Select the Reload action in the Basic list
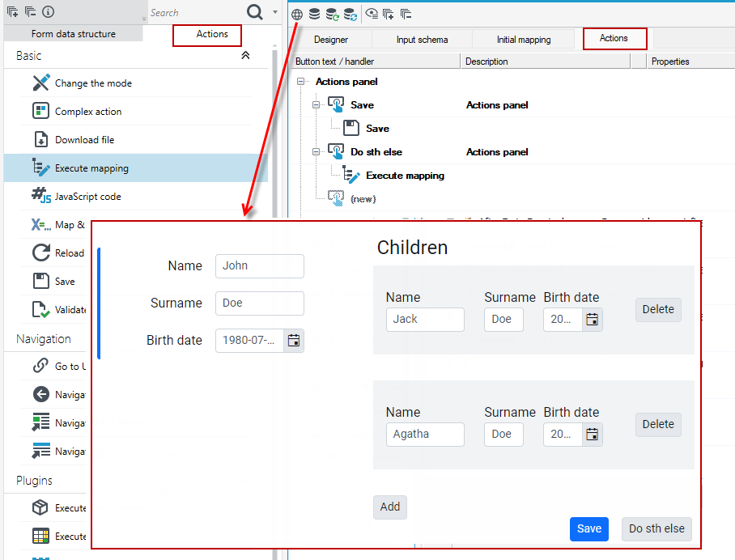Image resolution: width=735 pixels, height=560 pixels. [x=58, y=253]
